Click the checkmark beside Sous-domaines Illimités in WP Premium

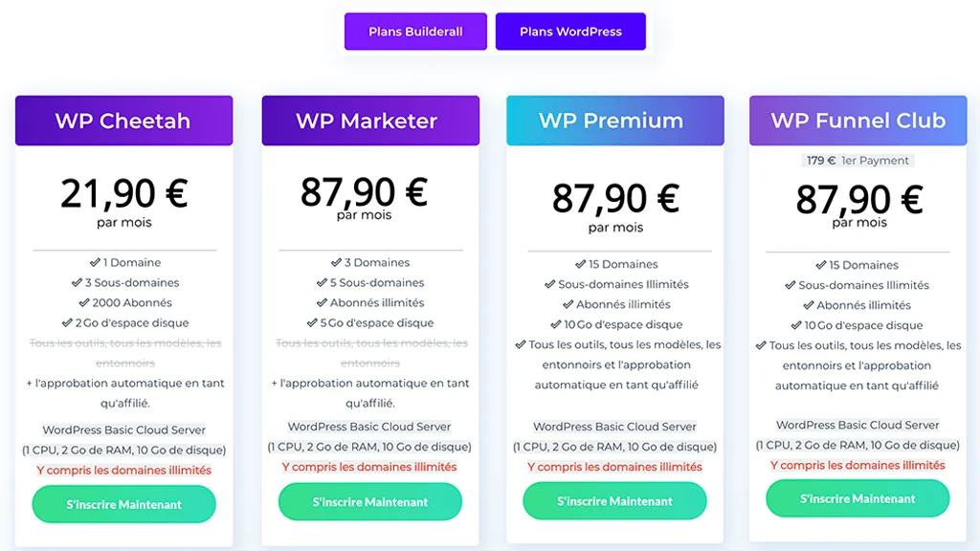click(550, 284)
